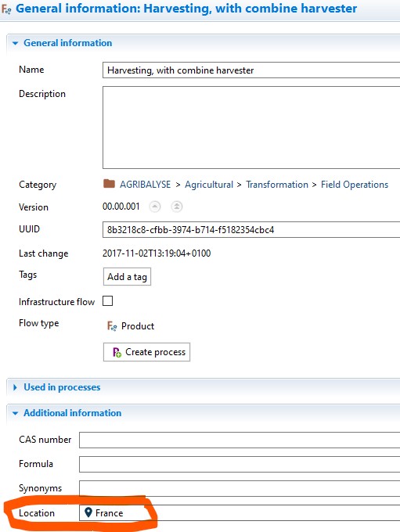Click the flow icon beside the page title
Image resolution: width=400 pixels, height=532 pixels.
[x=6, y=9]
